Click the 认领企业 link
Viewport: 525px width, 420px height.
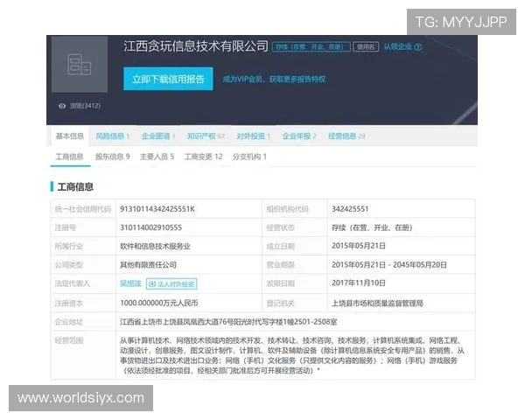coord(398,46)
